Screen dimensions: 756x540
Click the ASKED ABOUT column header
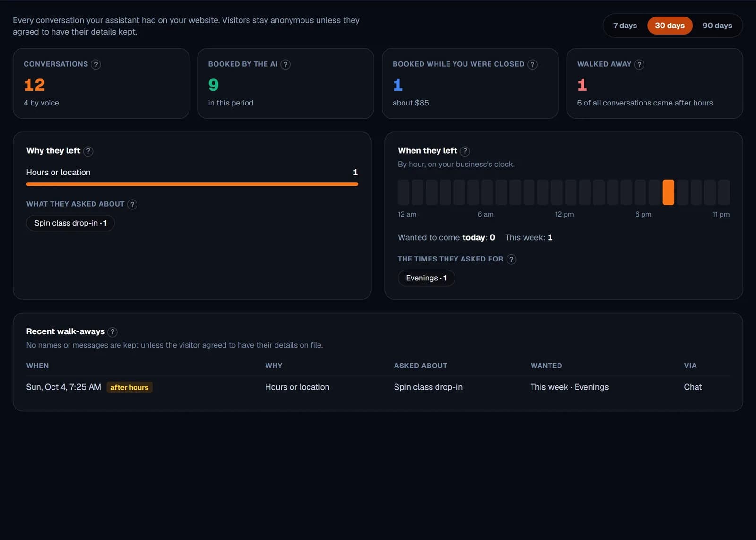click(421, 366)
